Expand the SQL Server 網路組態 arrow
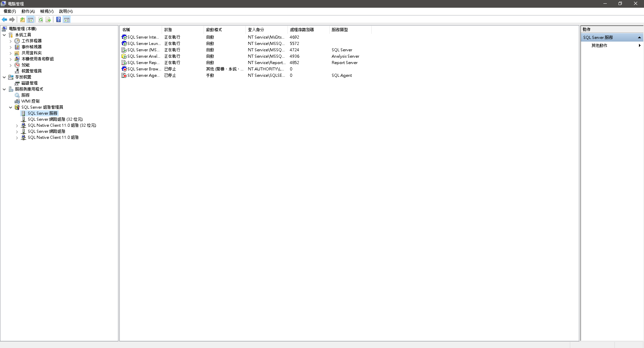The width and height of the screenshot is (644, 348). 17,132
